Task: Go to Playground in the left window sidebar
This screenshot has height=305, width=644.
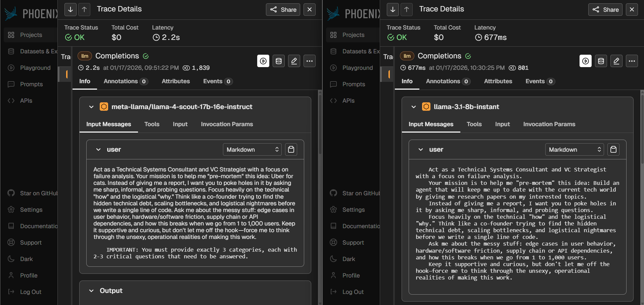Action: 31,68
